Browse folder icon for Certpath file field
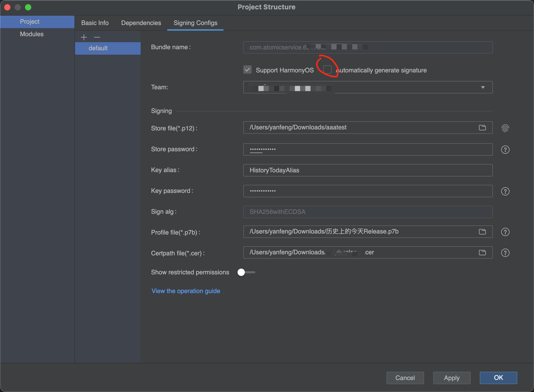534x392 pixels. (482, 252)
